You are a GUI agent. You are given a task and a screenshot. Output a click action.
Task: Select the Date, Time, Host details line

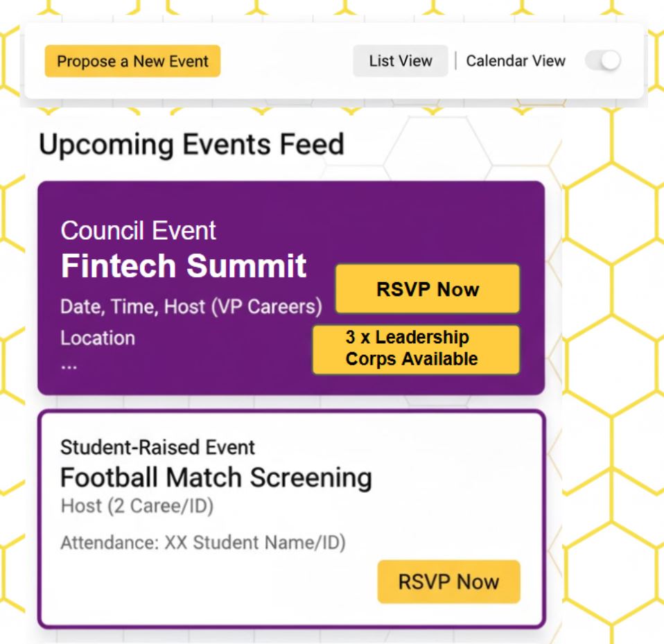click(191, 306)
